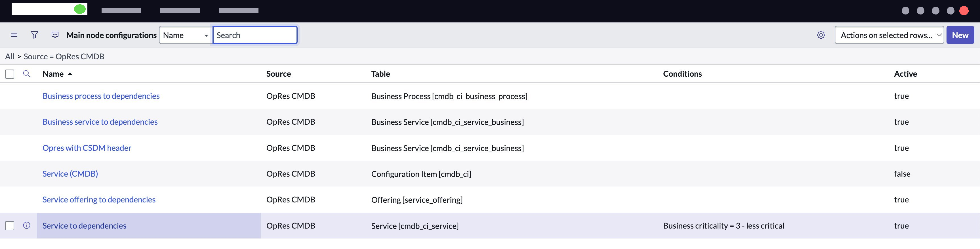Open the activity stream chat icon

coord(55,35)
